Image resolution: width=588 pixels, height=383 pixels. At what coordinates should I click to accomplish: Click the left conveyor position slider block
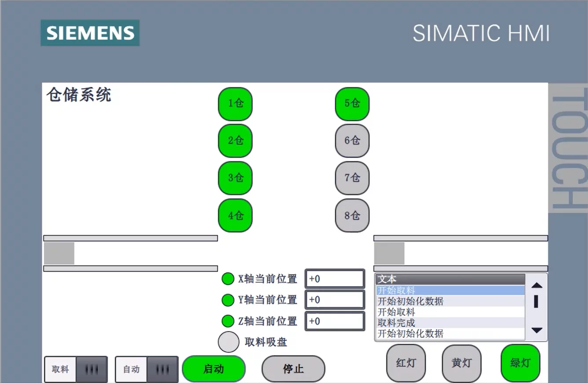point(59,253)
